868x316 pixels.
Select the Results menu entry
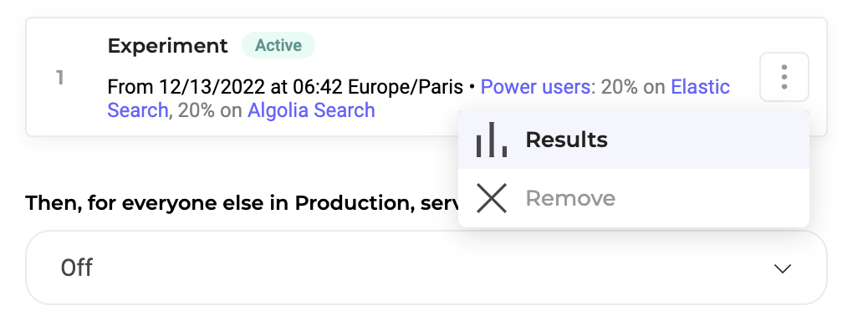pyautogui.click(x=633, y=140)
